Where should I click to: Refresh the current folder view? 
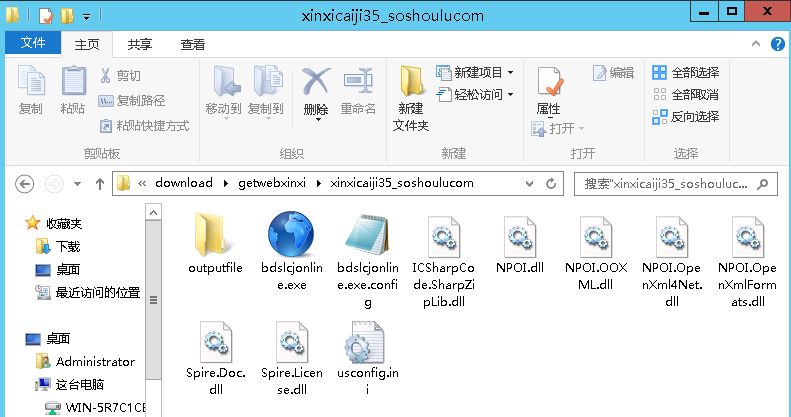[551, 184]
